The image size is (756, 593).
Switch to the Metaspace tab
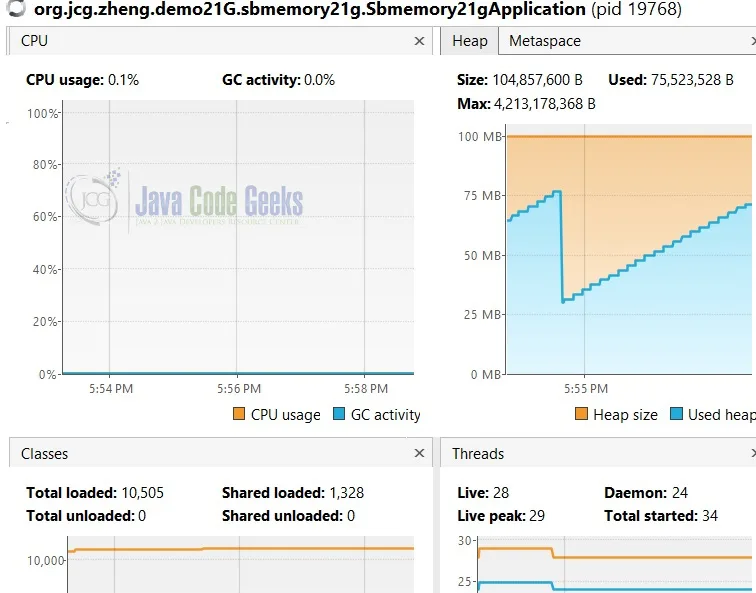point(545,41)
